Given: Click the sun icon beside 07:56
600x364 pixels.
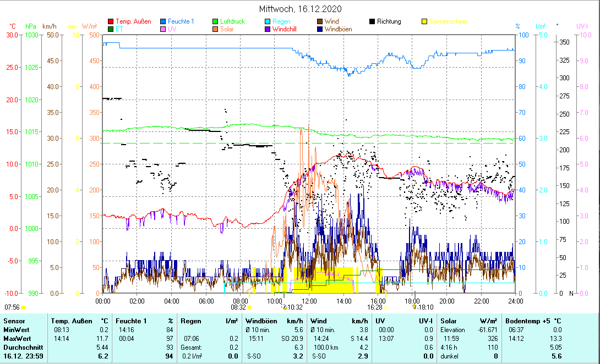Looking at the screenshot, I should pos(23,307).
